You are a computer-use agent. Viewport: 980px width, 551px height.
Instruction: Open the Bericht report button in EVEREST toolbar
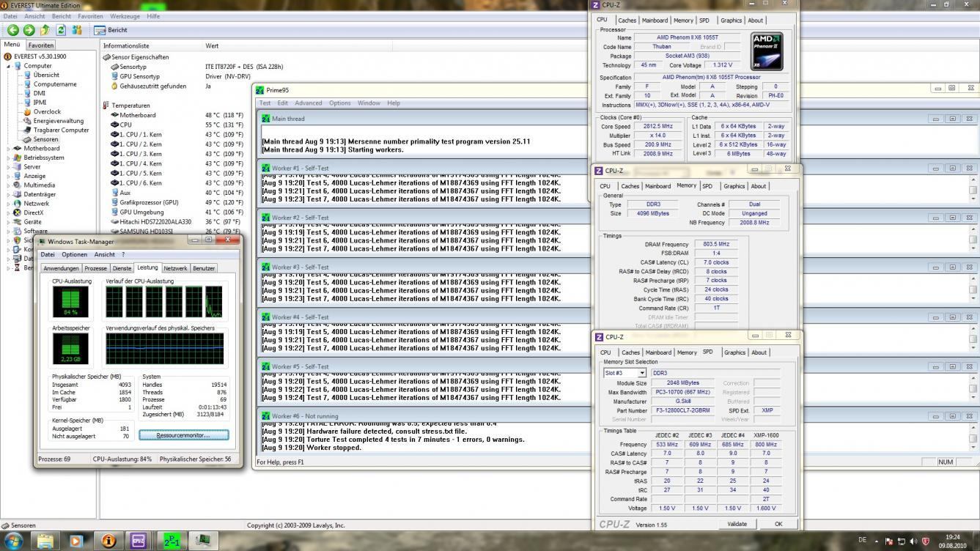pyautogui.click(x=111, y=30)
